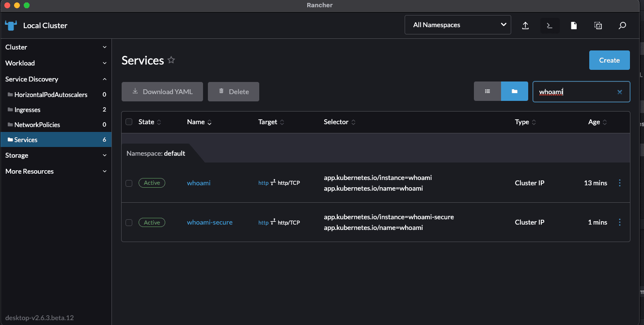The image size is (644, 325).
Task: Open actions menu for whoami row
Action: [620, 183]
